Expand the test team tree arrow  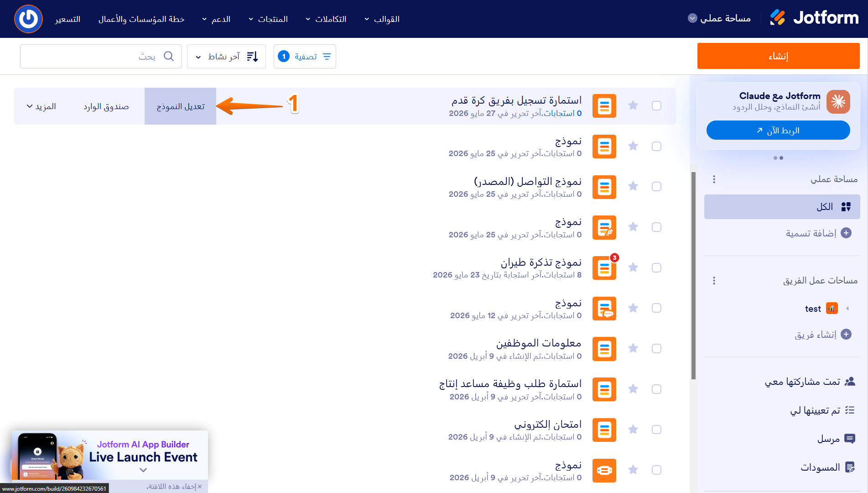point(847,309)
